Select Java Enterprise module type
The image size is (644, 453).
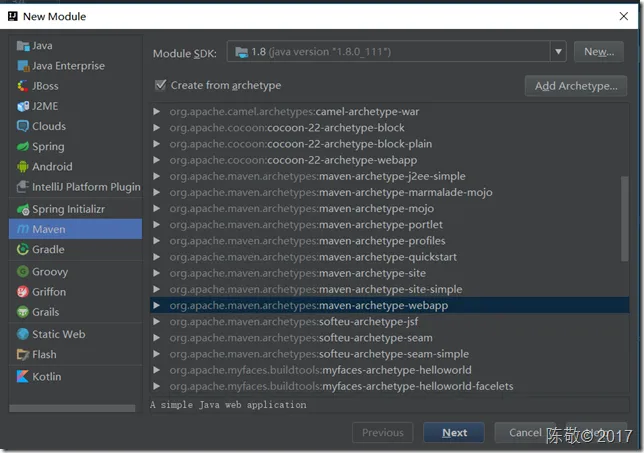coord(76,66)
